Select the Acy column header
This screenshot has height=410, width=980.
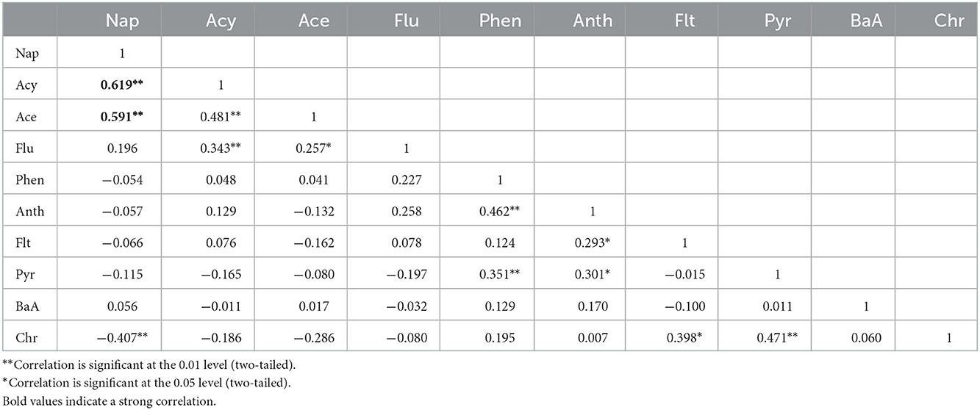(x=221, y=21)
